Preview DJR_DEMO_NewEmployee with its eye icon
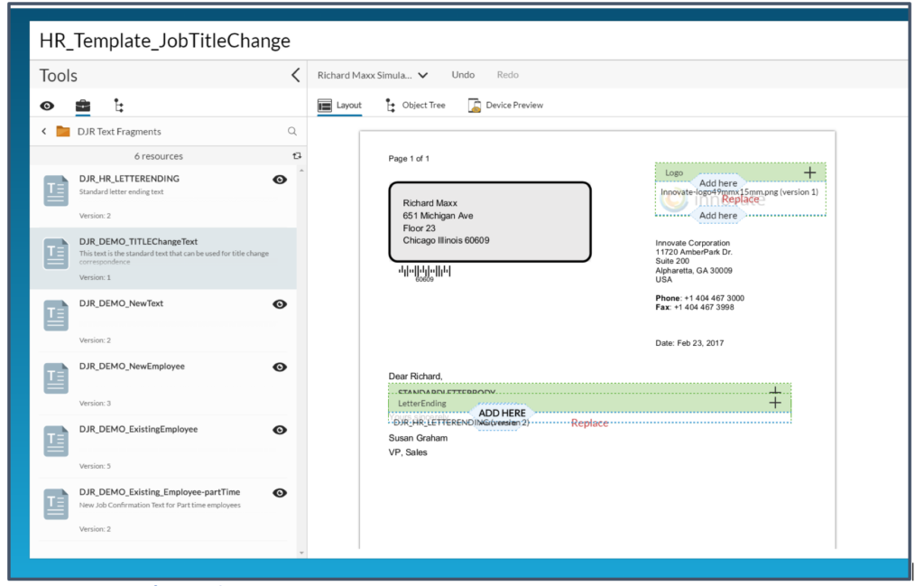This screenshot has width=924, height=586. (x=280, y=367)
